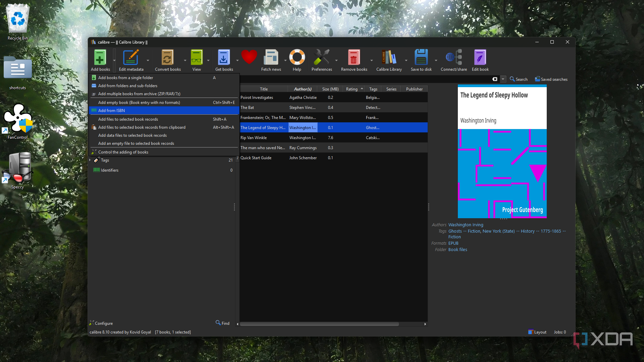Image resolution: width=644 pixels, height=362 pixels.
Task: Open the Book files folder link
Action: coord(458,250)
